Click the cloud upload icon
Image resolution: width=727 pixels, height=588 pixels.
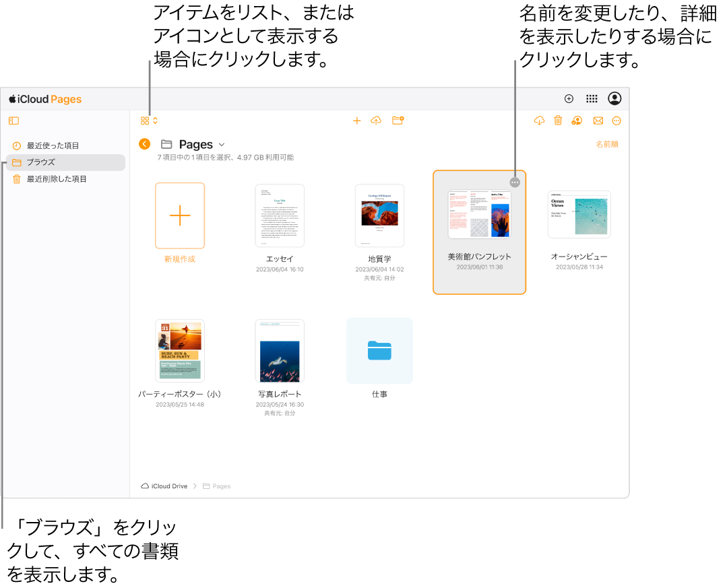376,121
